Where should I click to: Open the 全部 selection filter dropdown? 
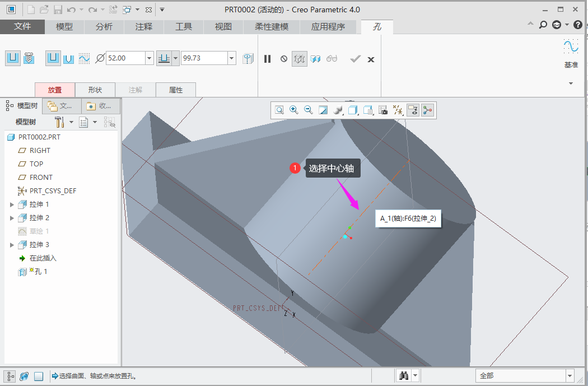570,376
